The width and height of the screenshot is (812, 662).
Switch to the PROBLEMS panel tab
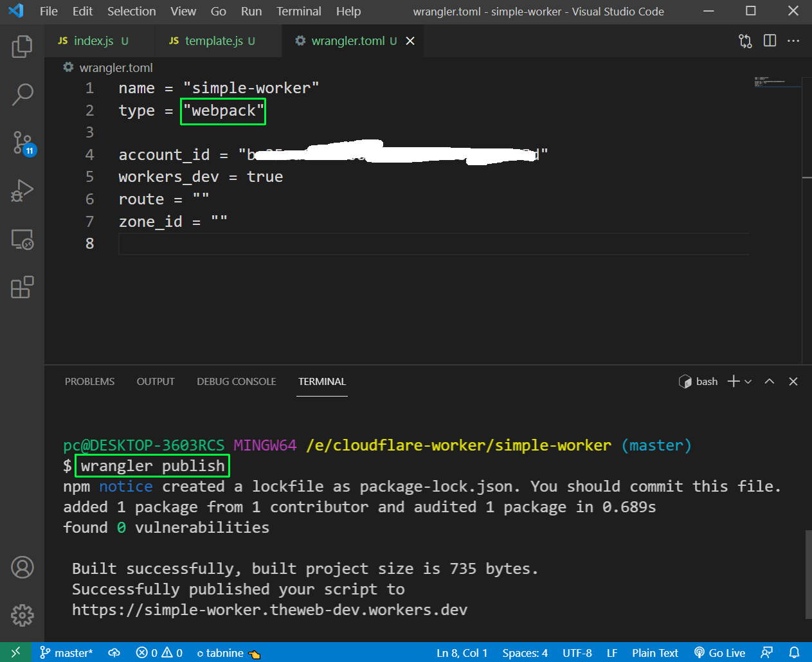[89, 382]
